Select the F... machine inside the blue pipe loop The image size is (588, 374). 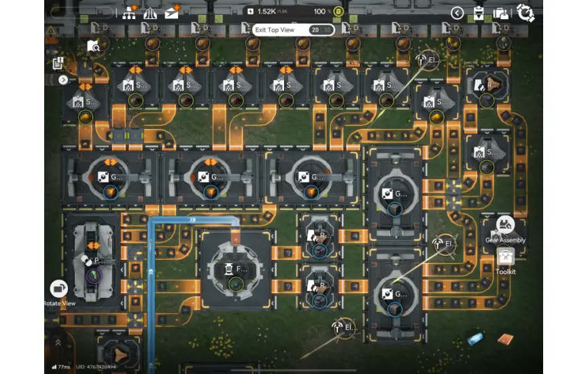click(x=235, y=269)
